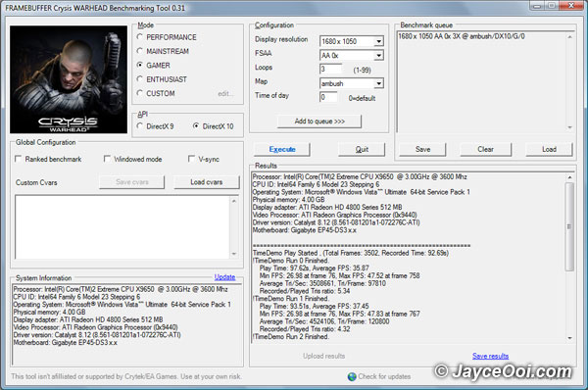This screenshot has height=390, width=588.
Task: Minimize the benchmarking tool window
Action: pyautogui.click(x=537, y=5)
